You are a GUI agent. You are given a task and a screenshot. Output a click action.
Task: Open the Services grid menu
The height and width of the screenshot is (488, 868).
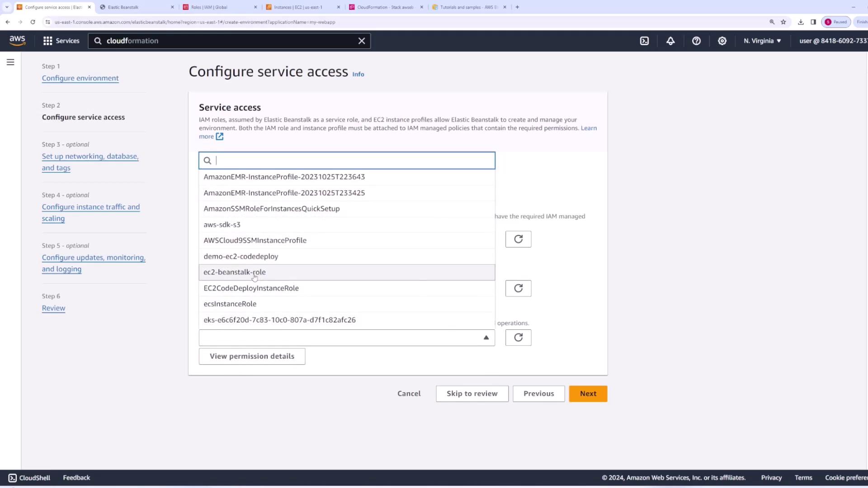click(61, 41)
